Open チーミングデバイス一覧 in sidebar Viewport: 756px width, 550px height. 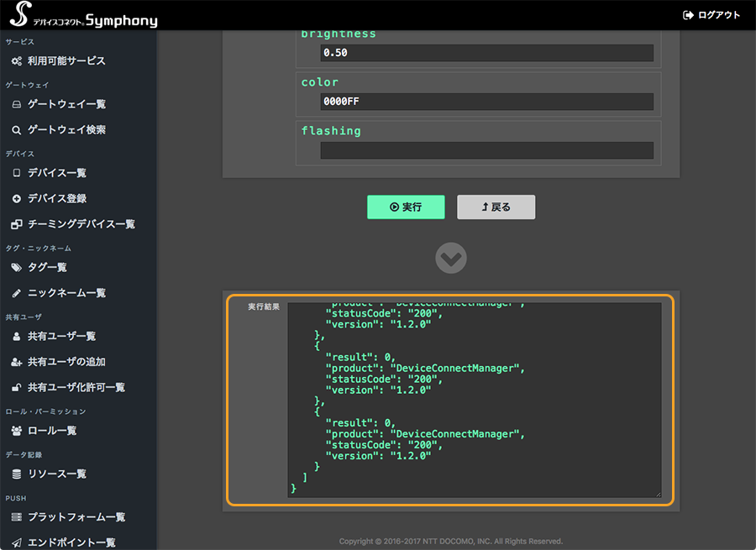click(81, 224)
